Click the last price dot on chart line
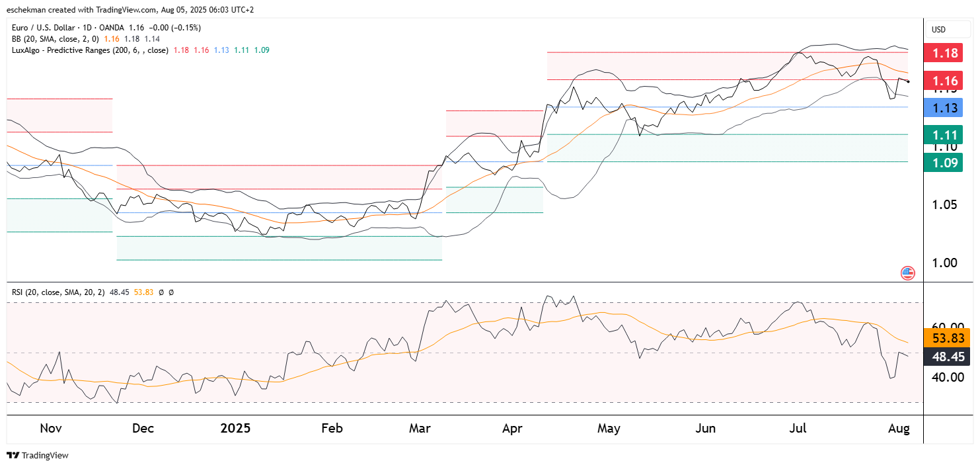The height and width of the screenshot is (467, 980). point(909,81)
